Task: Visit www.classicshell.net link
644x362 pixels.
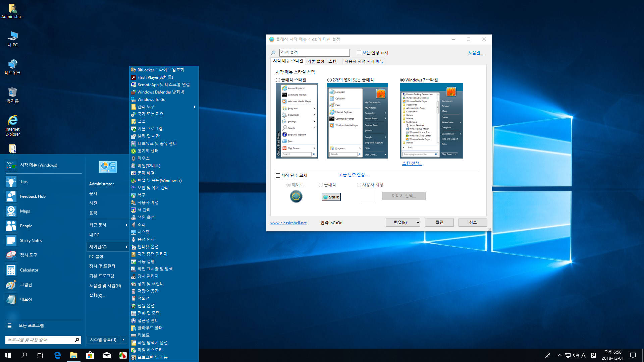Action: (288, 223)
